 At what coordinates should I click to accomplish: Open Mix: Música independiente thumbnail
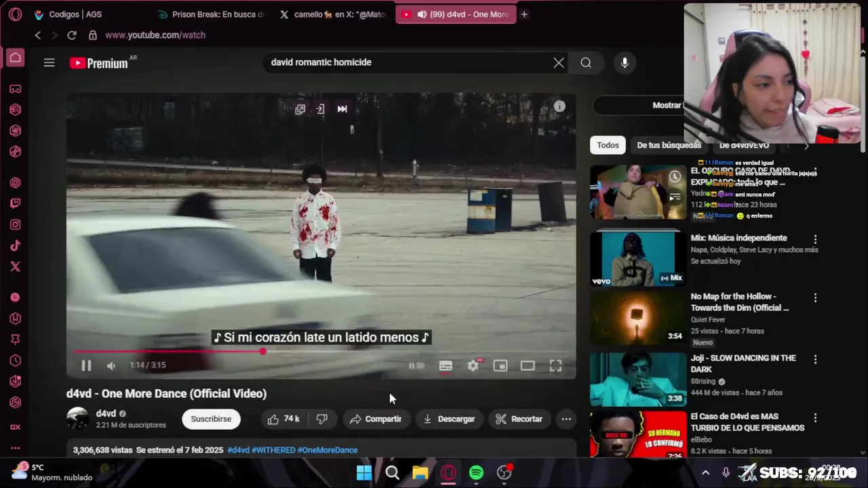638,258
